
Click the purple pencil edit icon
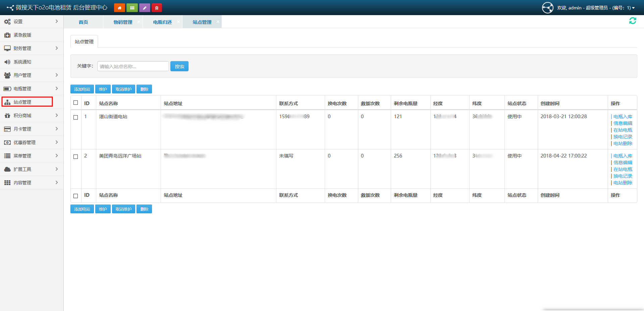(x=145, y=8)
